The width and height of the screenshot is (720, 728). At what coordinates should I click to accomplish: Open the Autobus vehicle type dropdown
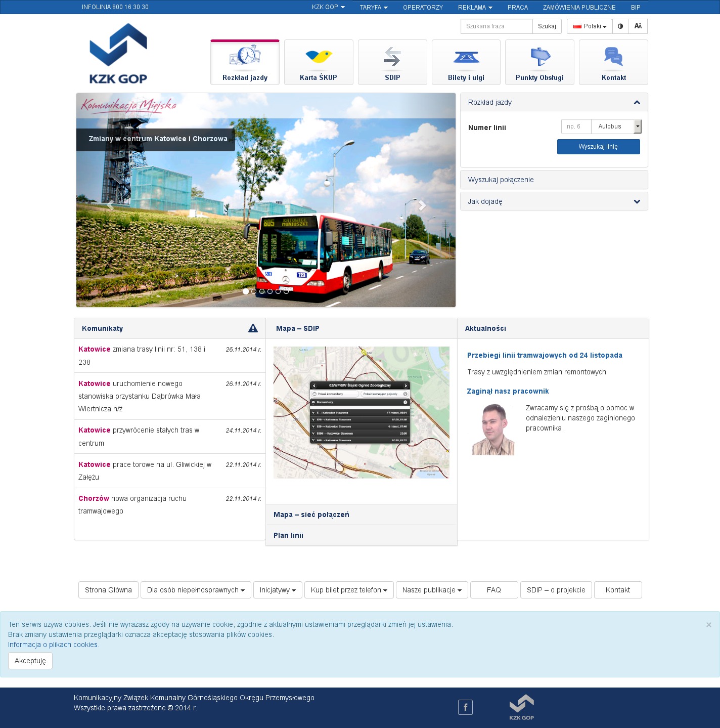tap(616, 126)
